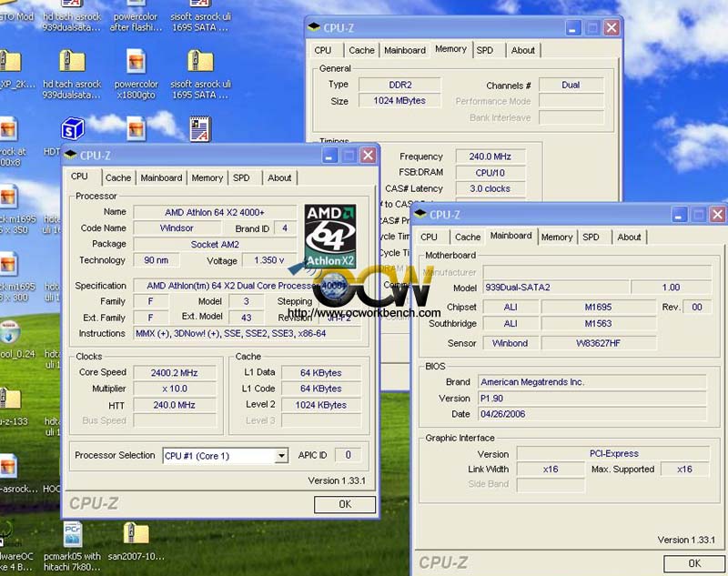Go to Memory tab in Mainboard CPU-Z window

coord(557,237)
